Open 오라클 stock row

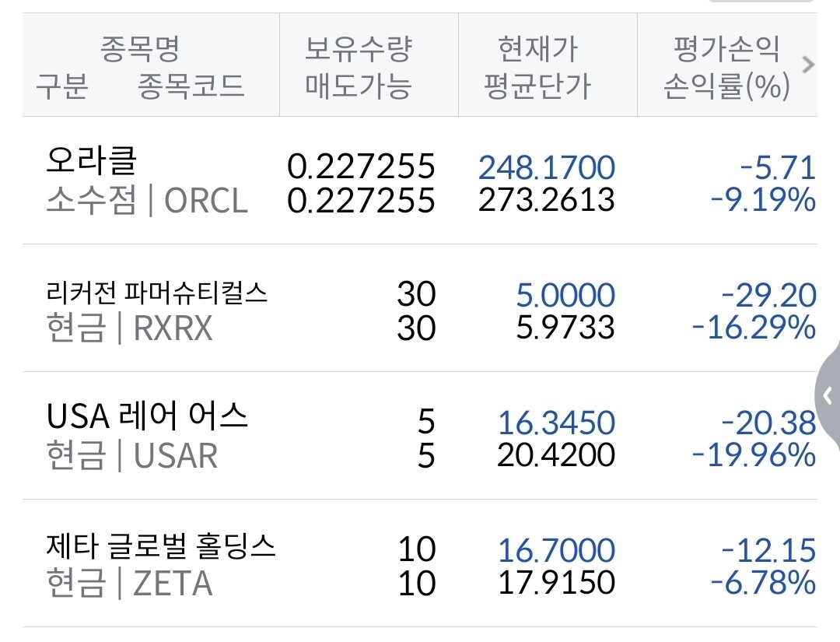(92, 163)
